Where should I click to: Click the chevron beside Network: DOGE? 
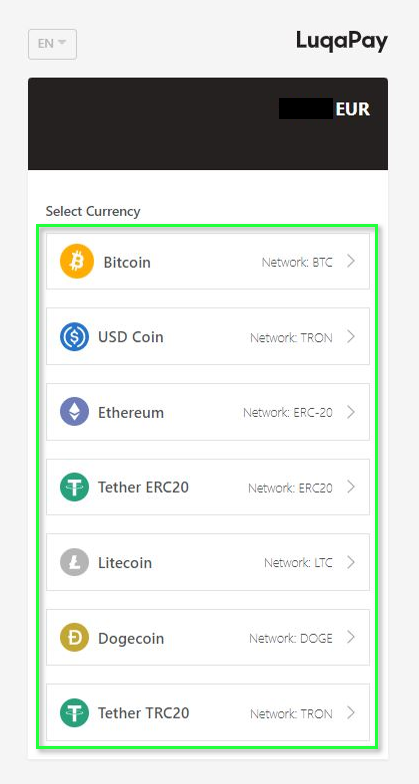(x=351, y=638)
